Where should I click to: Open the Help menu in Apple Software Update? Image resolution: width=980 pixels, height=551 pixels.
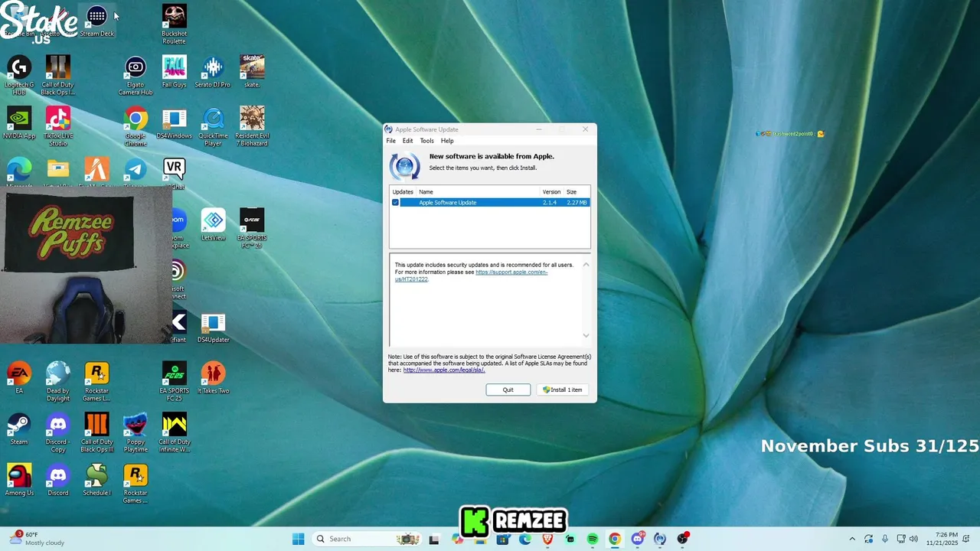point(447,141)
